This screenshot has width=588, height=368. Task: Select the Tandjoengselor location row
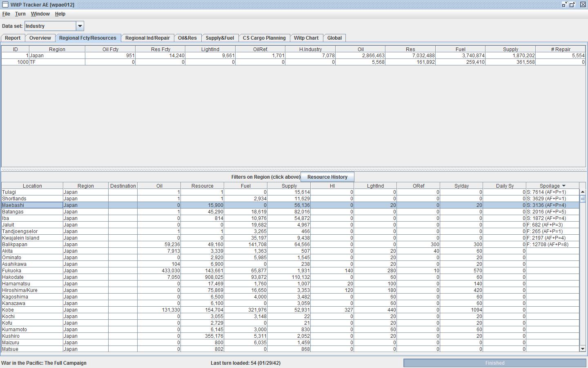click(290, 231)
